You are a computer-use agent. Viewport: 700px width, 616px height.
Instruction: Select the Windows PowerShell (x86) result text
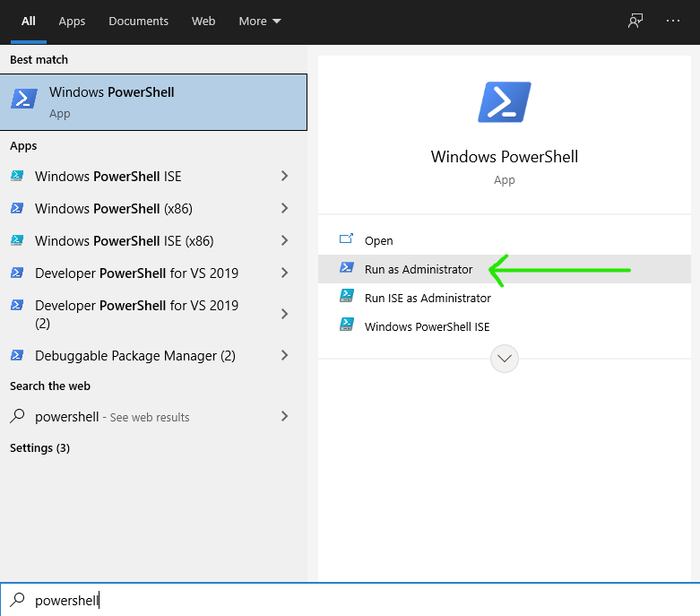114,209
